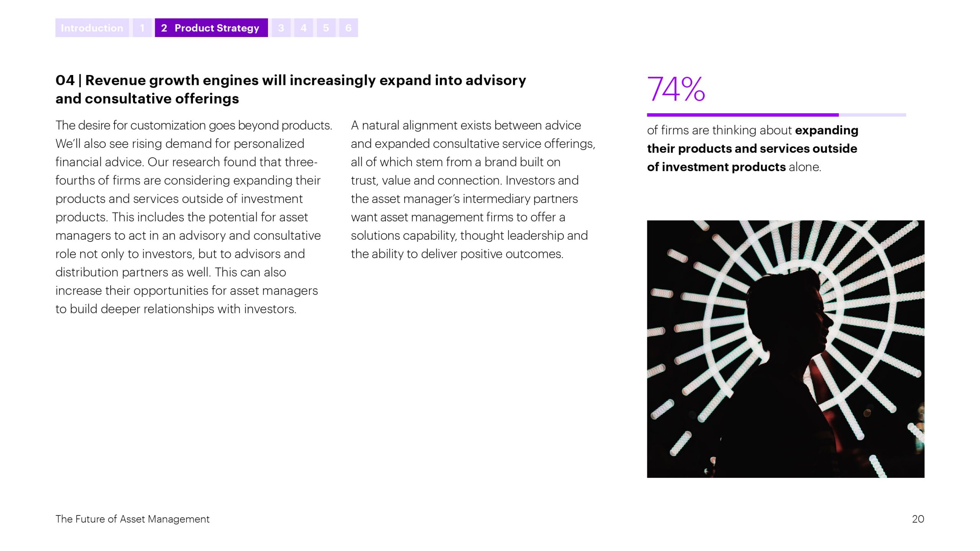Click the filled purple part of progress bar
The width and height of the screenshot is (980, 551).
click(x=743, y=115)
